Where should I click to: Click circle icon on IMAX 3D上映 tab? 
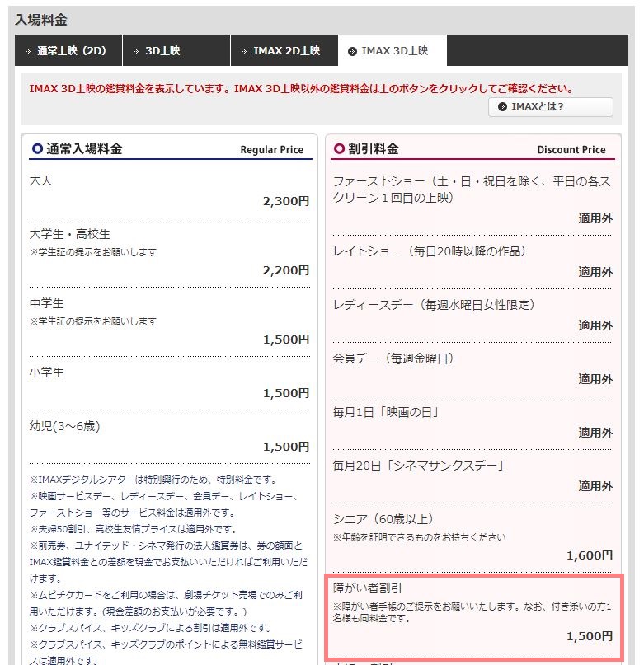point(353,51)
